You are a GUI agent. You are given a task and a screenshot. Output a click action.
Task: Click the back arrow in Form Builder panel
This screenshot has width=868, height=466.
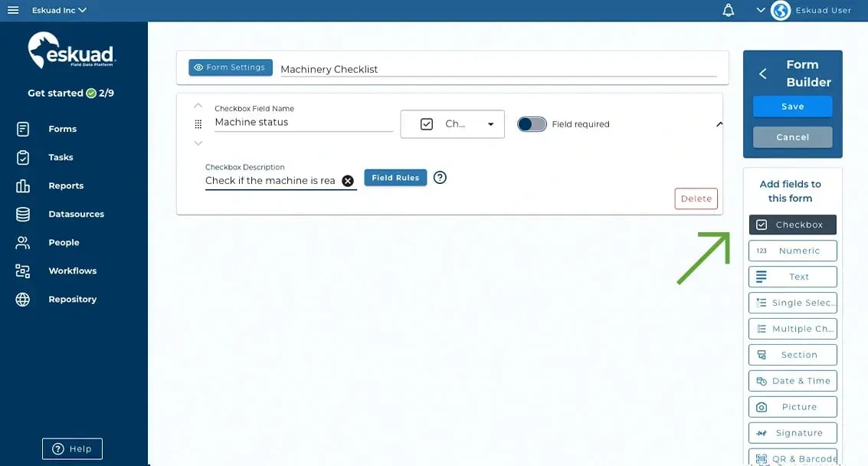(x=763, y=74)
